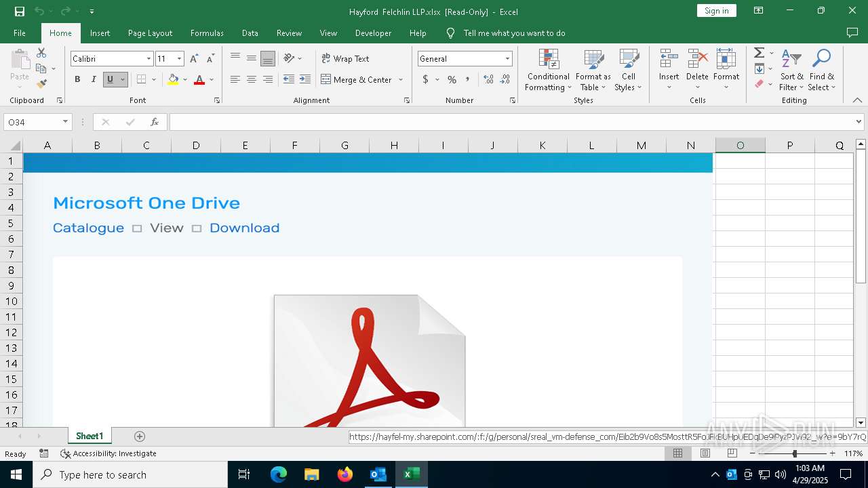Open Outlook from the taskbar
This screenshot has width=868, height=488.
378,474
